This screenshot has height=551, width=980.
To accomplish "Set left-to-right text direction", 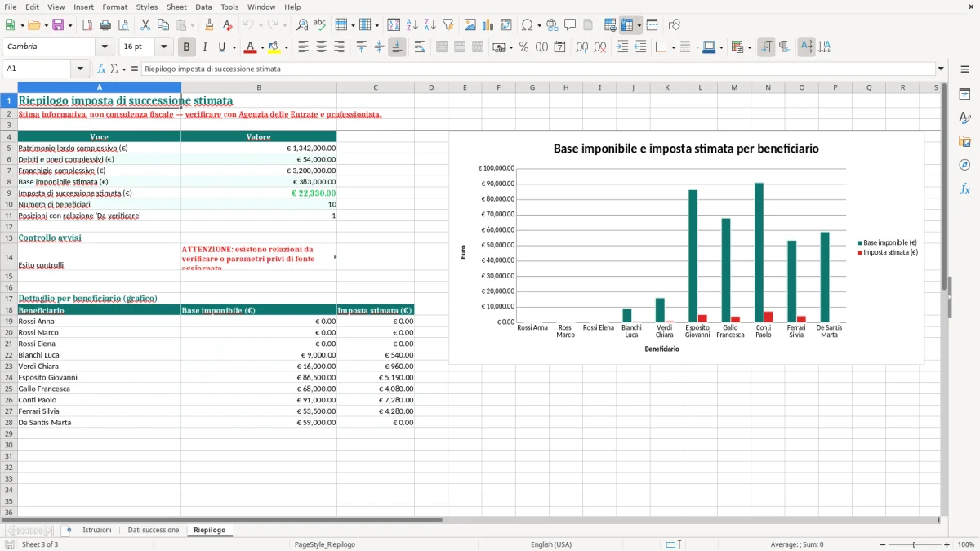I will (766, 47).
